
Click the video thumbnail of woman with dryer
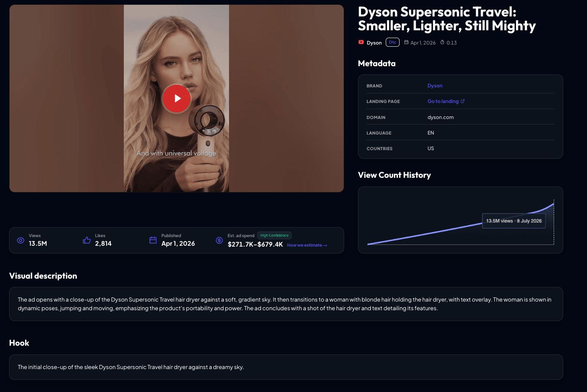click(177, 99)
